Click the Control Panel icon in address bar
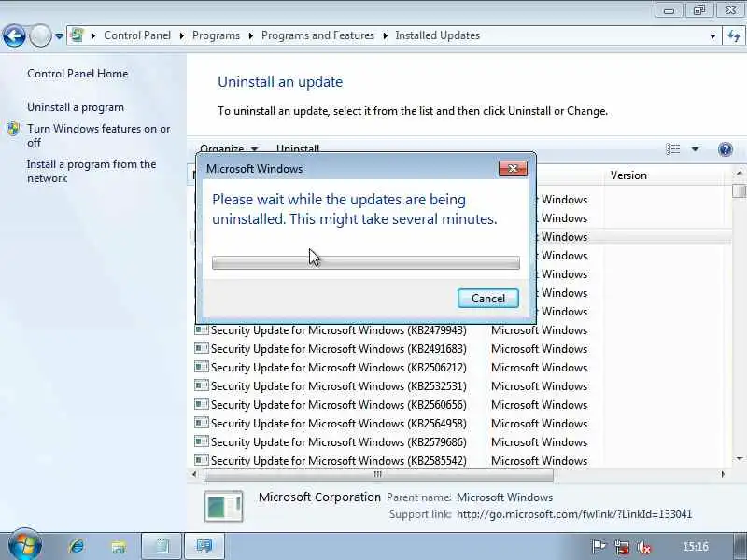This screenshot has height=560, width=747. coord(77,35)
